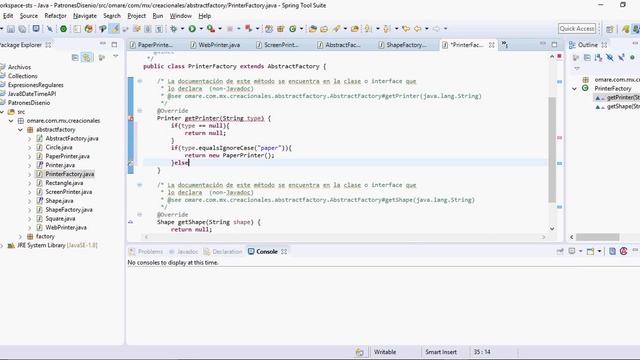Image resolution: width=640 pixels, height=360 pixels.
Task: Switch to the WebPrinter.java editor tab
Action: click(215, 45)
